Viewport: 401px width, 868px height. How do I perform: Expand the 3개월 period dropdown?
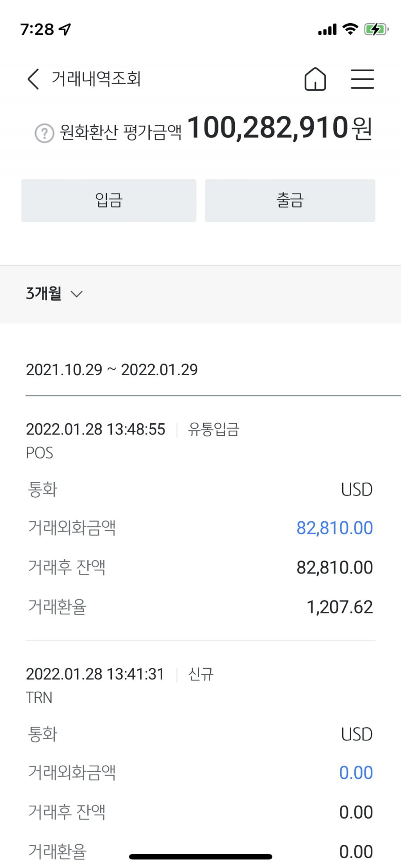tap(54, 294)
